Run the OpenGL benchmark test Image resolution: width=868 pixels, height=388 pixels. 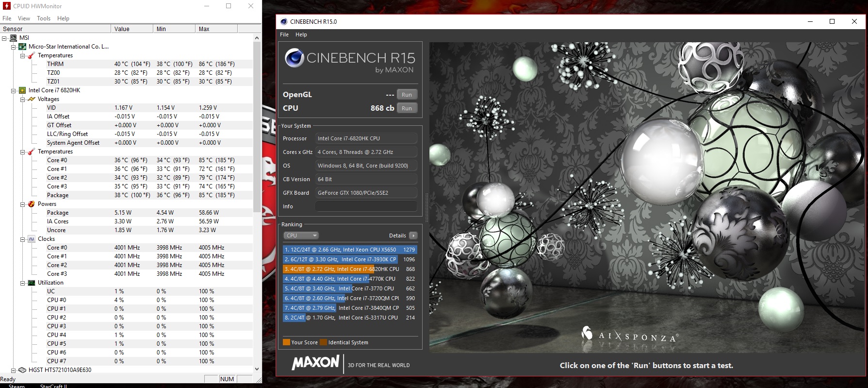[x=407, y=95]
